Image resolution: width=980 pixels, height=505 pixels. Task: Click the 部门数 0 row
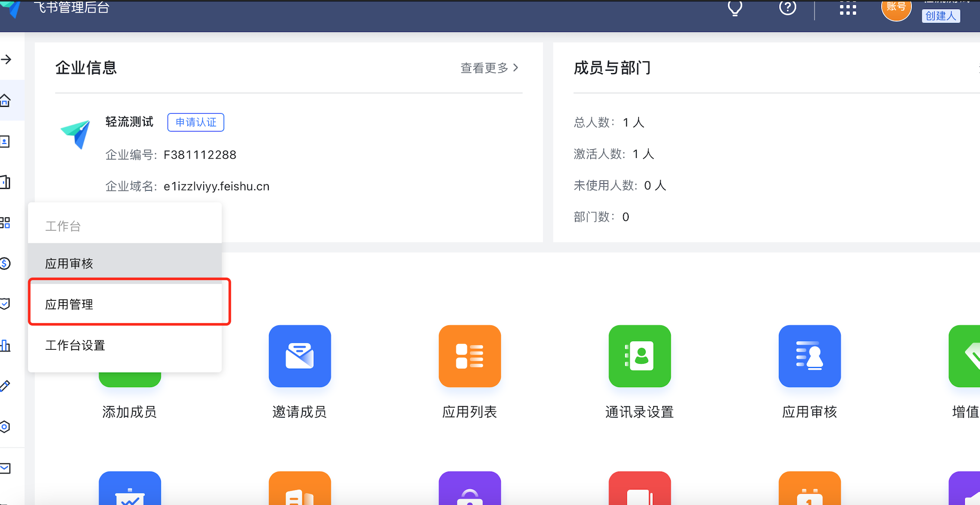[x=601, y=217]
